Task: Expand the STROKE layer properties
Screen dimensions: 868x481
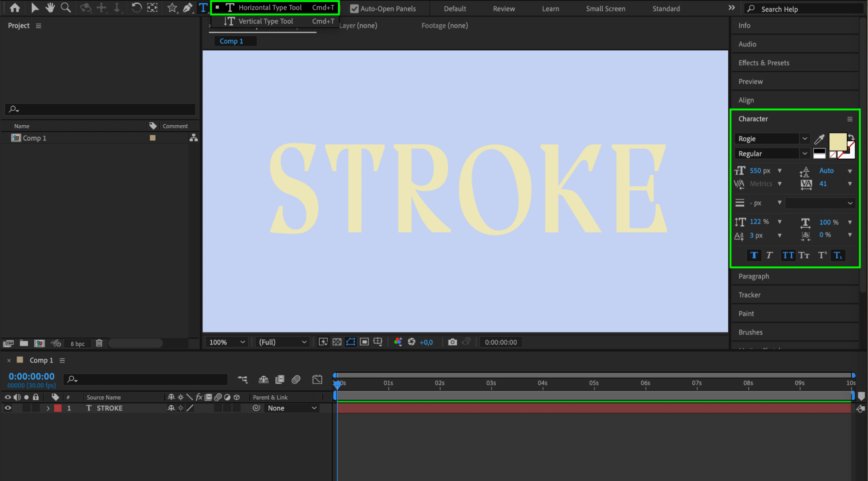Action: click(48, 408)
